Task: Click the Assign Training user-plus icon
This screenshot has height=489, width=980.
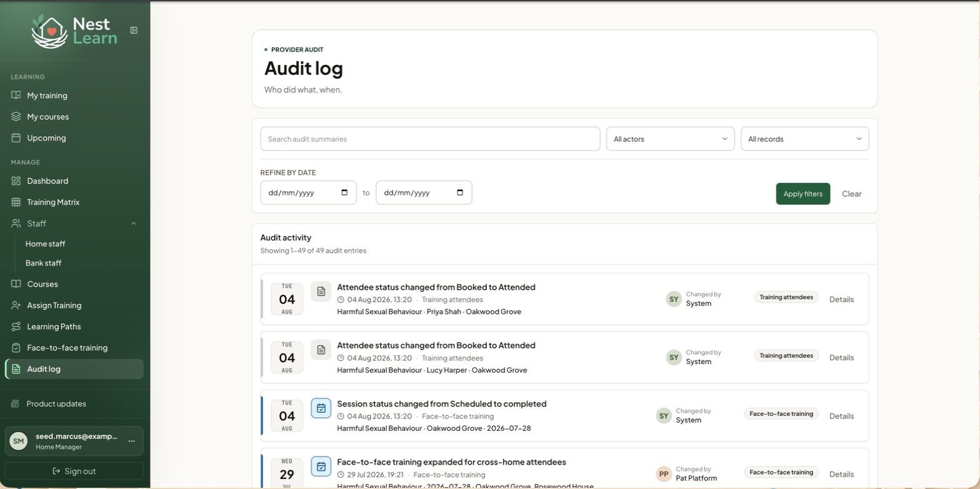Action: 16,305
